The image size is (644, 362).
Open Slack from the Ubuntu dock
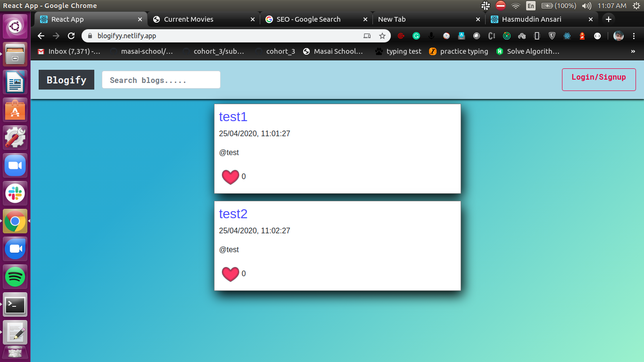pyautogui.click(x=15, y=193)
